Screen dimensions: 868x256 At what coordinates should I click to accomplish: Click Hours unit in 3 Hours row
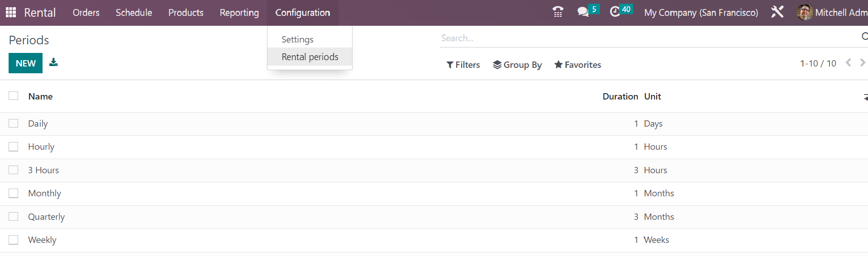[655, 170]
